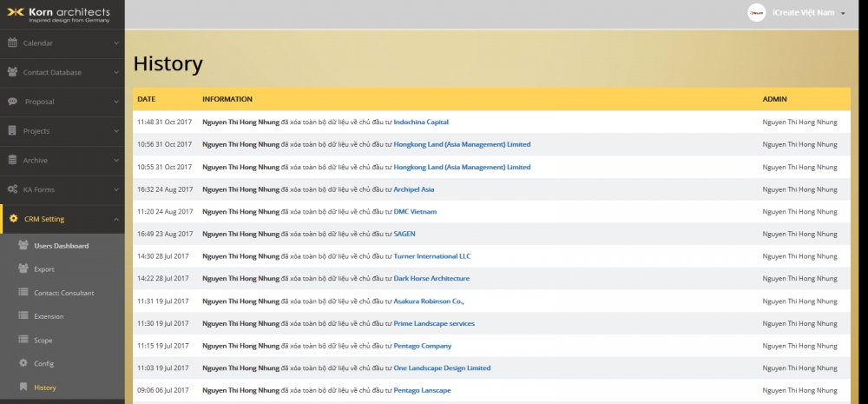Open the iCreate Việt Nam account dropdown
This screenshot has width=868, height=404.
pyautogui.click(x=809, y=13)
